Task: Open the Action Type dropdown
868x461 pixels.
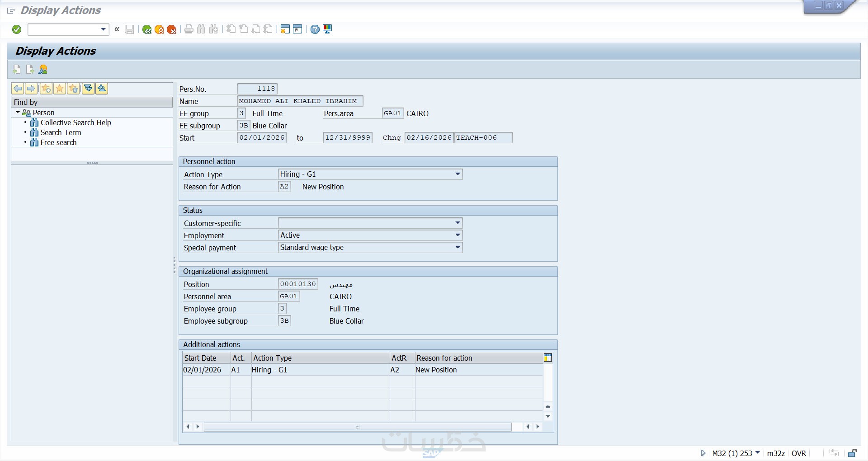Action: (458, 174)
